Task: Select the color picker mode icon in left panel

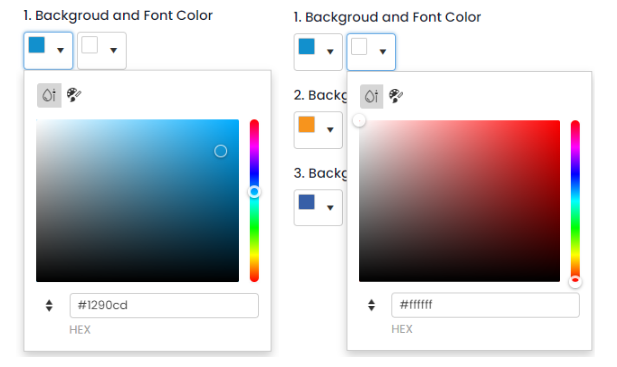Action: pyautogui.click(x=49, y=95)
